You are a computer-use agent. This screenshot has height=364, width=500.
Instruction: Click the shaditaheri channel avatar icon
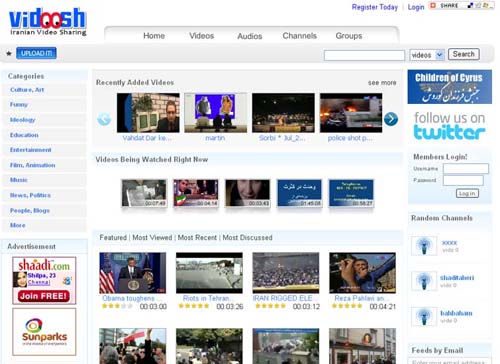coord(424,281)
